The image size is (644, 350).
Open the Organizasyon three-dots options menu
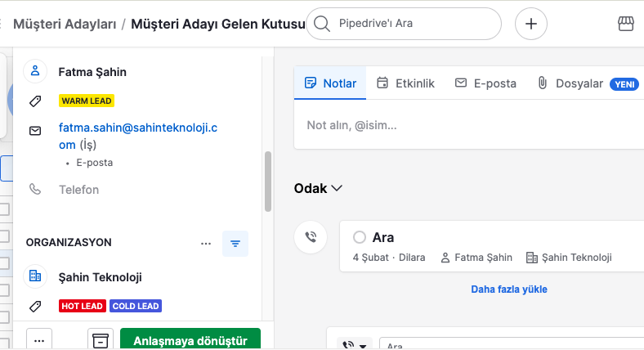coord(206,243)
